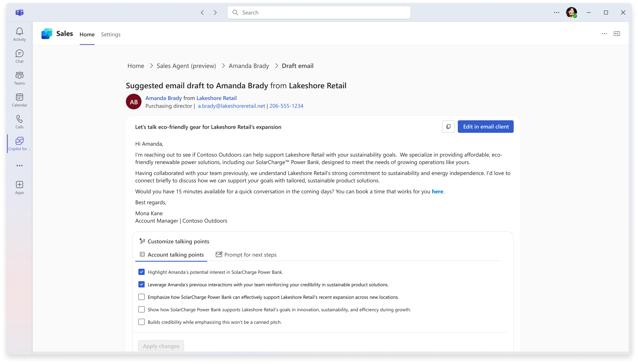
Task: Open the Sales app options menu
Action: (604, 34)
